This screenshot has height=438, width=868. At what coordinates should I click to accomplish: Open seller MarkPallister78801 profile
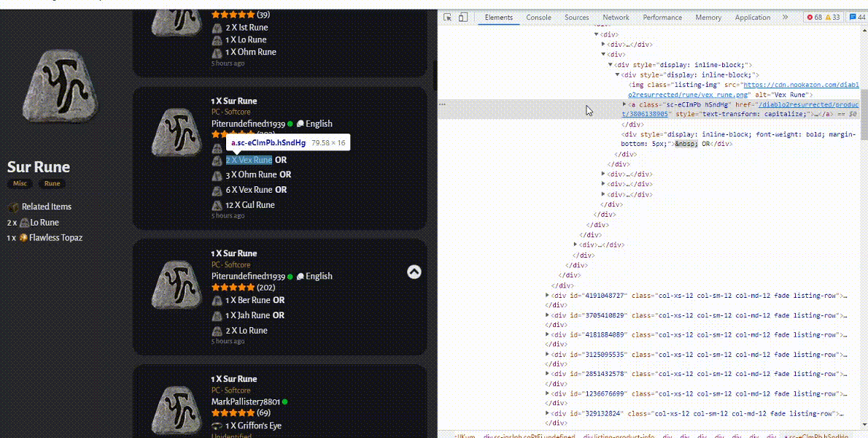click(246, 401)
